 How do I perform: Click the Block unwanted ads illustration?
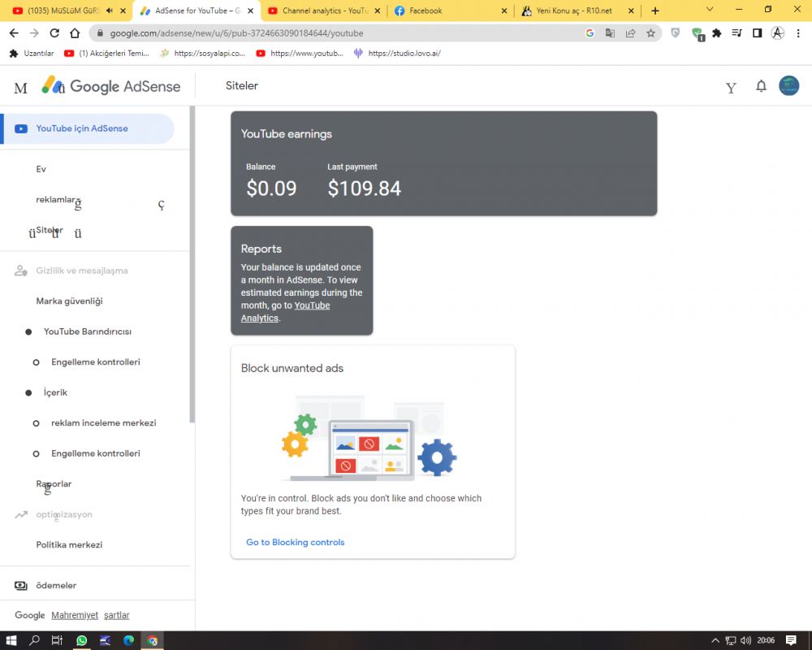[x=369, y=439]
